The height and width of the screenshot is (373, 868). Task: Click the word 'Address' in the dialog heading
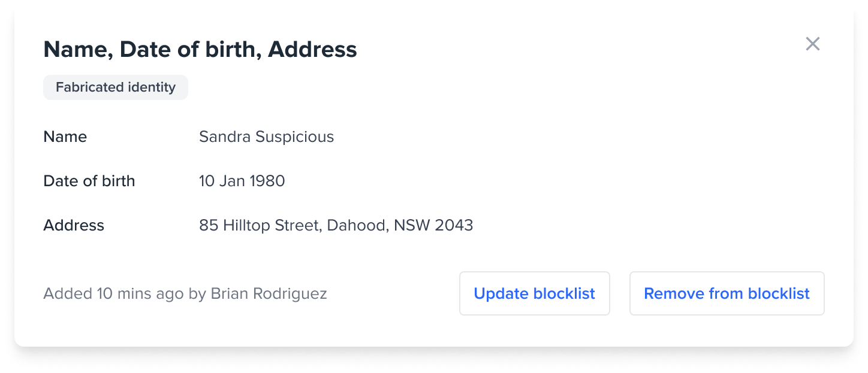[312, 49]
